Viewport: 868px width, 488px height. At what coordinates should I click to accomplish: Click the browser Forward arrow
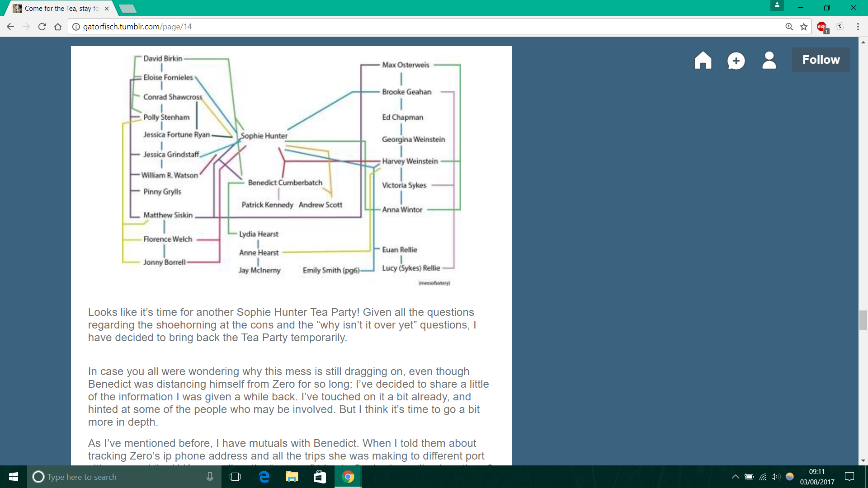pyautogui.click(x=26, y=27)
